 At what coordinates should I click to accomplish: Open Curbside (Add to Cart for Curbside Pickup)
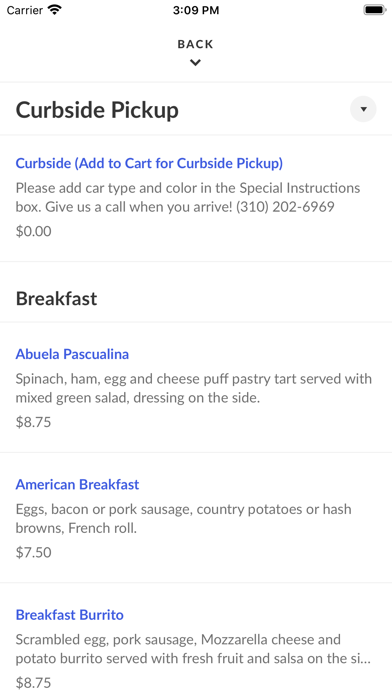149,163
